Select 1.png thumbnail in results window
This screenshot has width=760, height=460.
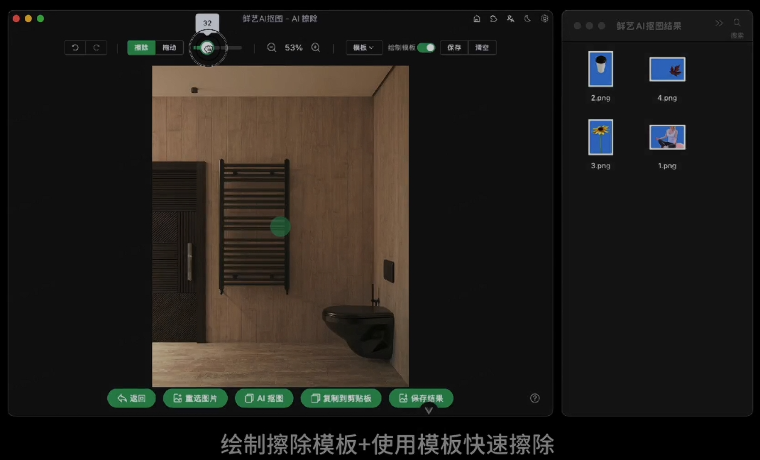click(x=667, y=137)
